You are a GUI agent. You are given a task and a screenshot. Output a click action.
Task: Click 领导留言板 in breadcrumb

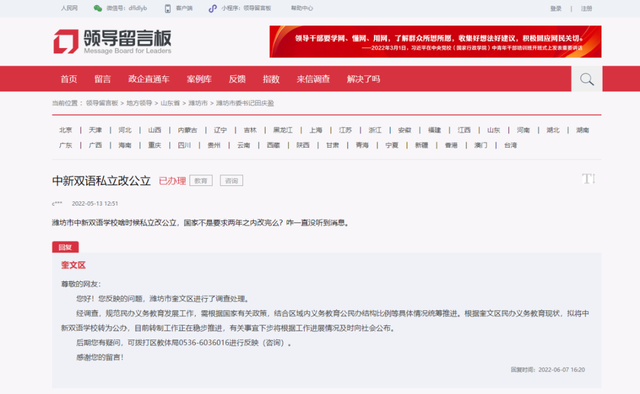(102, 103)
